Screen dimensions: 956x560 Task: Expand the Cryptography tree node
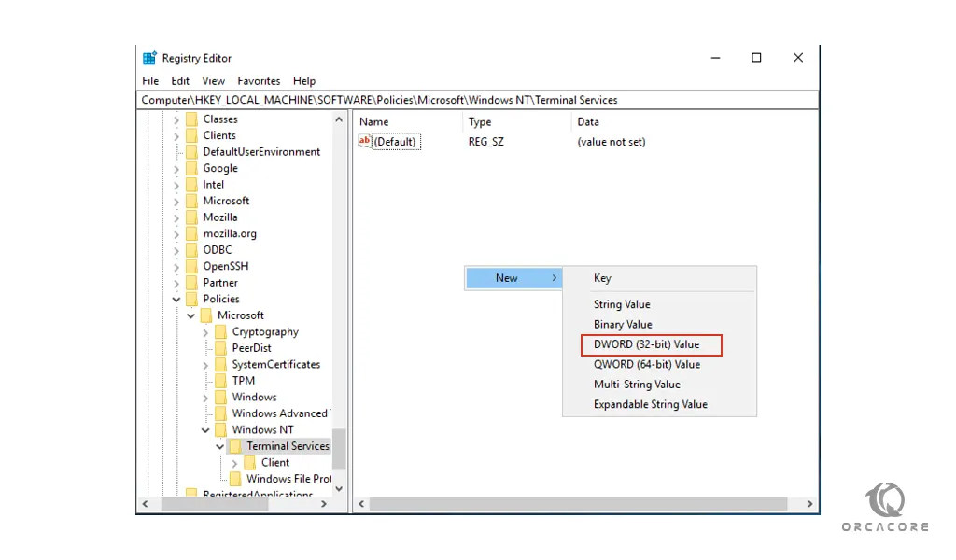point(205,332)
